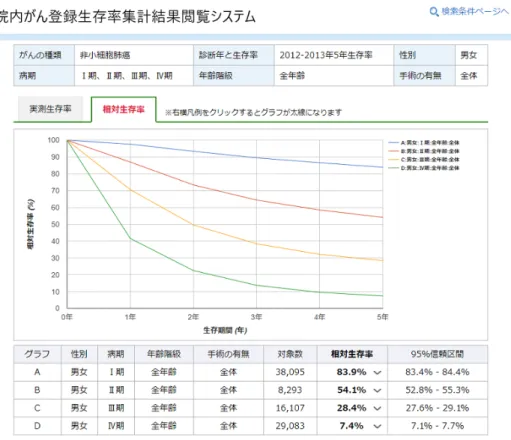Click the 2012-2013年5年生存率 value
This screenshot has width=511, height=440.
(x=326, y=55)
